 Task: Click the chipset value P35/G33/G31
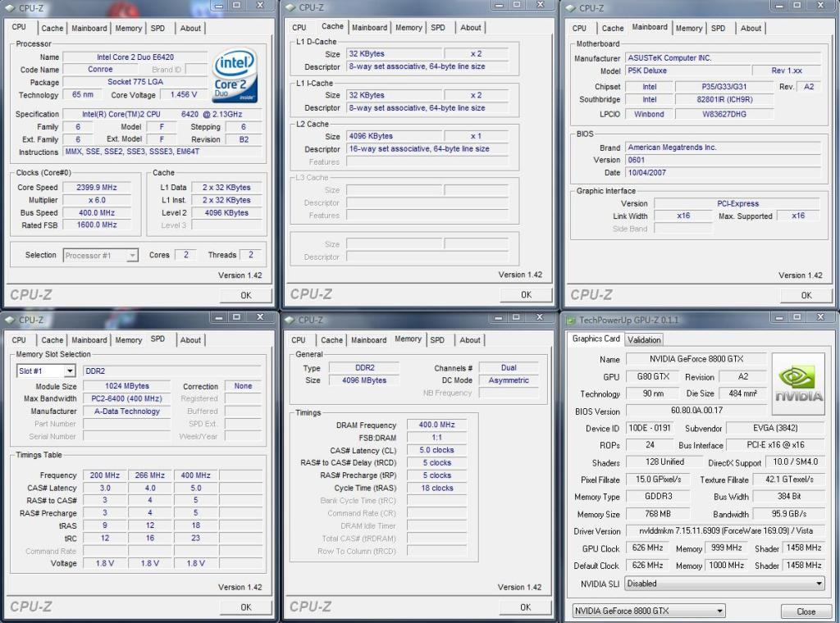tap(724, 87)
